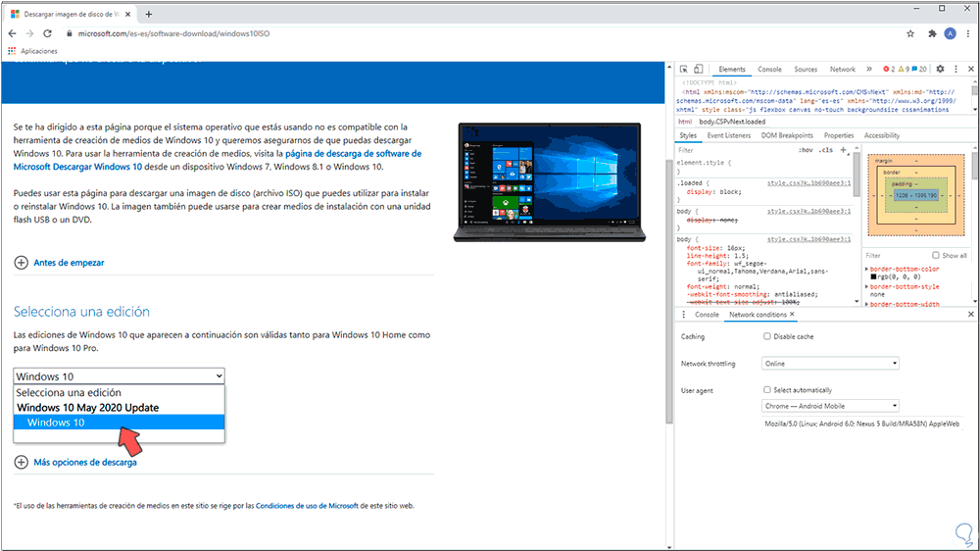Switch to the Console panel tab
980x551 pixels.
tap(769, 70)
